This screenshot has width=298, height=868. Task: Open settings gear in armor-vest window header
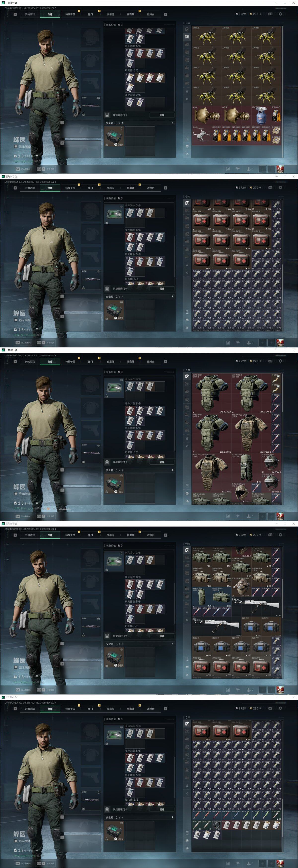pos(281,361)
